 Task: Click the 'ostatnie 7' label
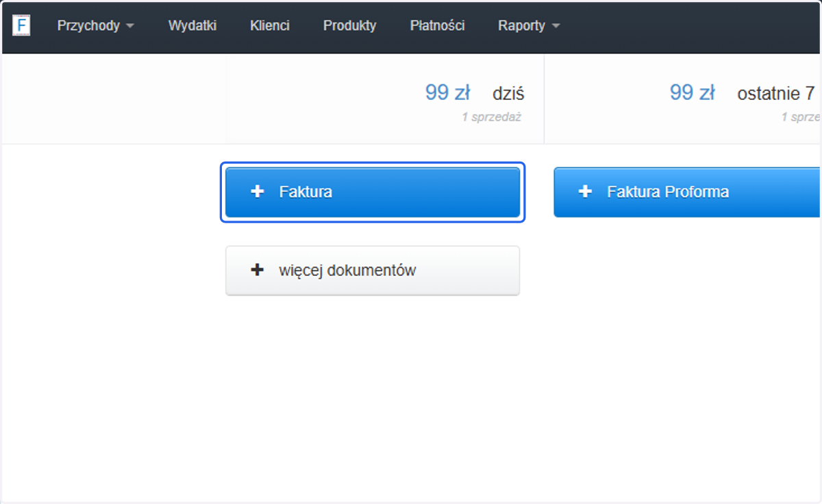pyautogui.click(x=777, y=94)
